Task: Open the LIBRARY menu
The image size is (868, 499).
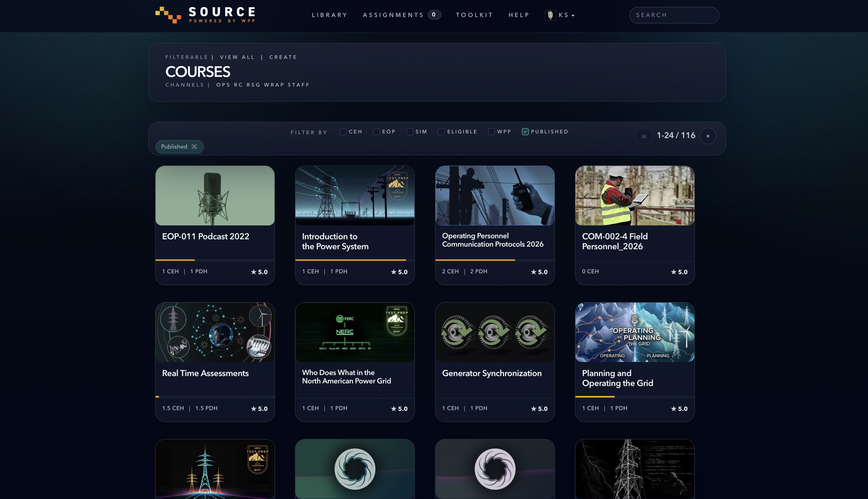Action: click(x=329, y=15)
